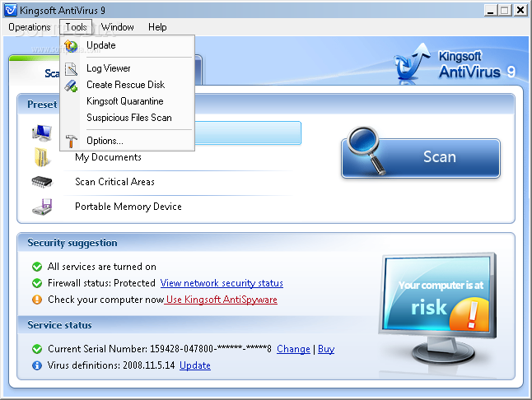Click the Virus definitions: 2008.11.5.14 text
Screen dimensions: 532x400
coord(111,365)
